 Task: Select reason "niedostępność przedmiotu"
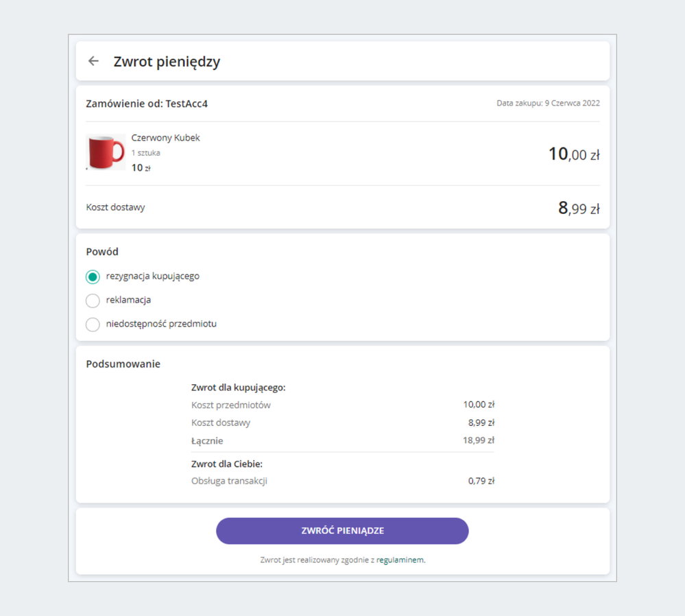(93, 324)
